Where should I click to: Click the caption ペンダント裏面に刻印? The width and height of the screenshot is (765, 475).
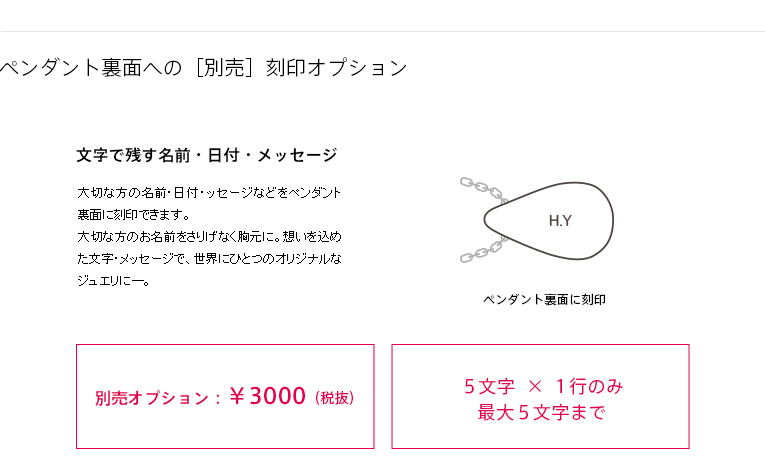pyautogui.click(x=544, y=299)
